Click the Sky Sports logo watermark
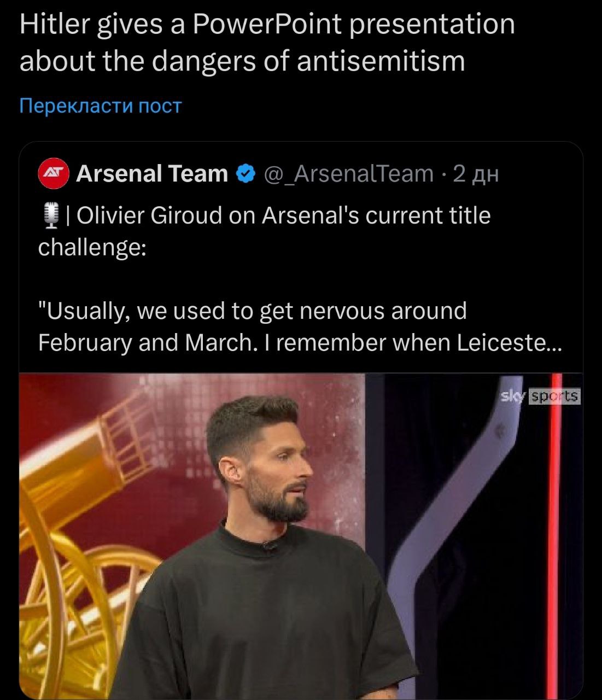The height and width of the screenshot is (700, 602). pyautogui.click(x=540, y=396)
